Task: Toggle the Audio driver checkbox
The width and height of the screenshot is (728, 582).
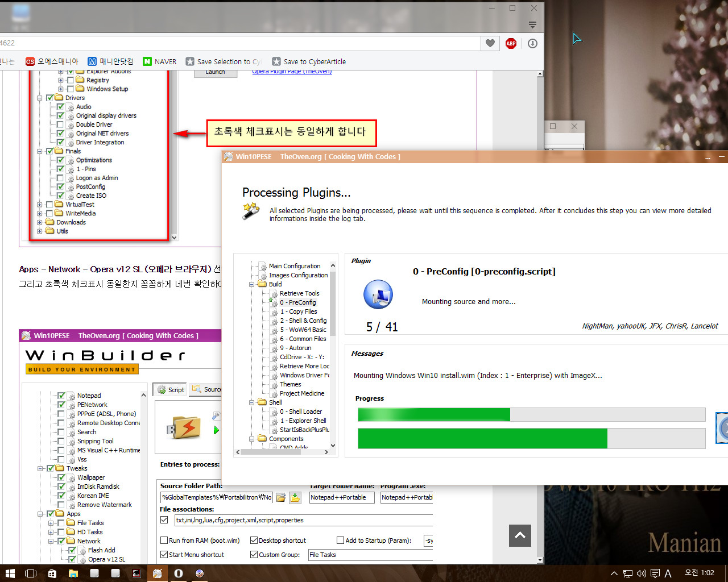Action: click(60, 107)
